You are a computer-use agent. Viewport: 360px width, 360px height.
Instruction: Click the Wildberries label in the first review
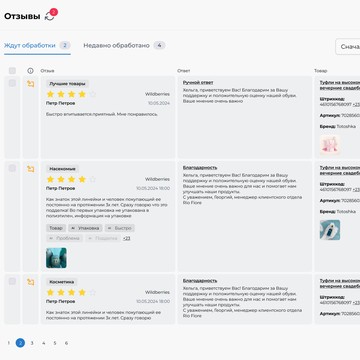click(157, 94)
